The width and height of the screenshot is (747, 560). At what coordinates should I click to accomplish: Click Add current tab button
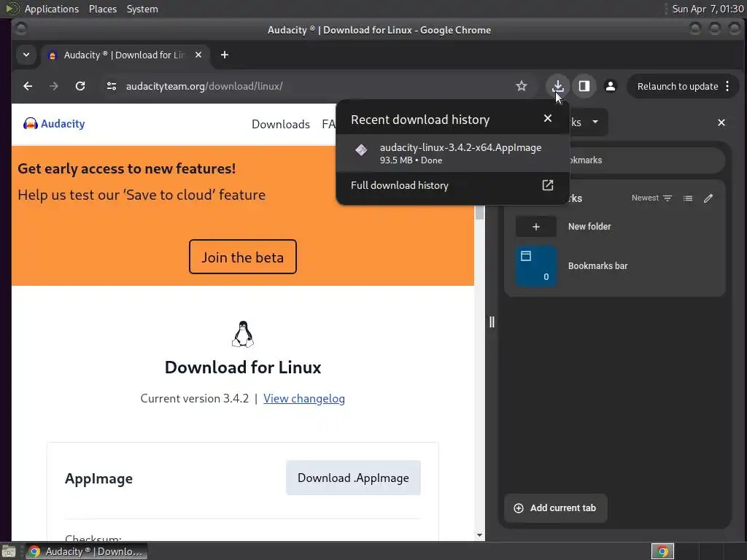(x=555, y=508)
